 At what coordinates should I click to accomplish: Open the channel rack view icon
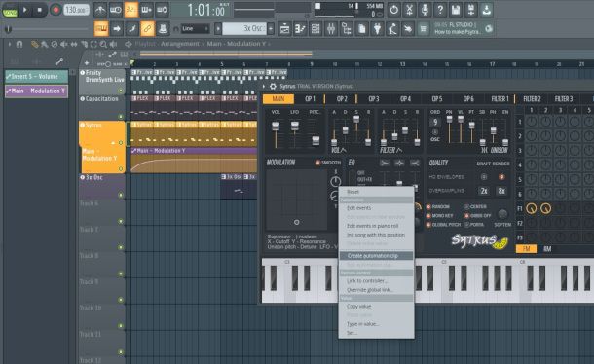316,29
